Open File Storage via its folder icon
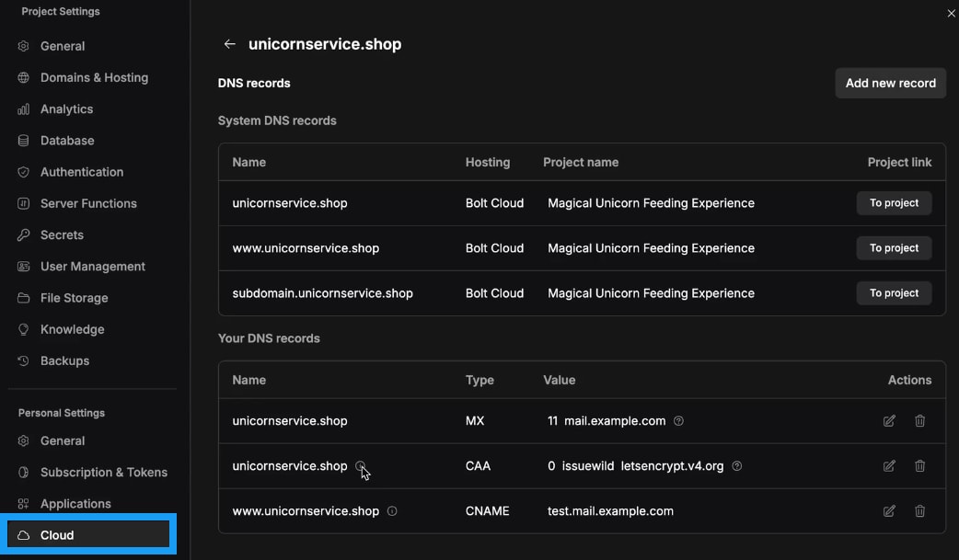 [x=20, y=297]
